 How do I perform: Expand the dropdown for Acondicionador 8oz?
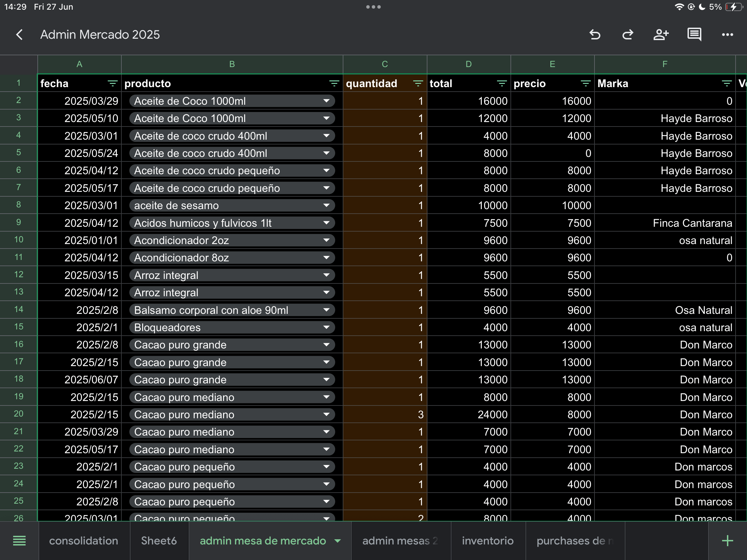[x=326, y=258]
